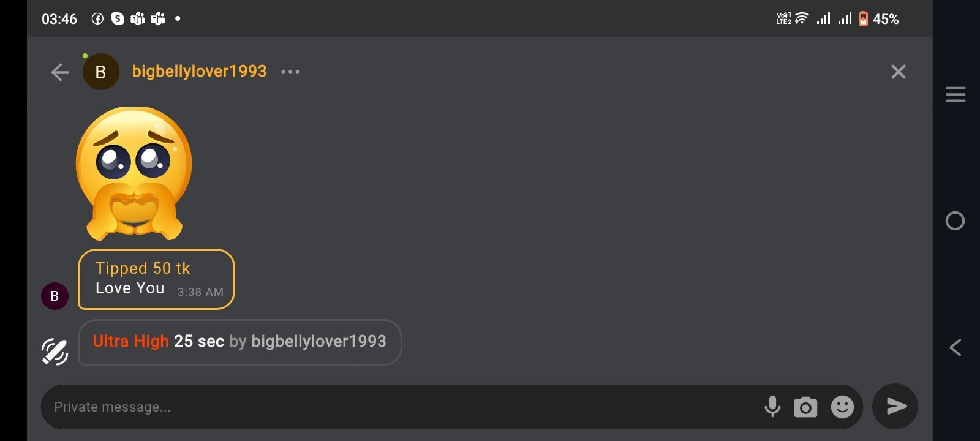Tap the small B avatar beside tip
This screenshot has height=441, width=980.
tap(55, 296)
